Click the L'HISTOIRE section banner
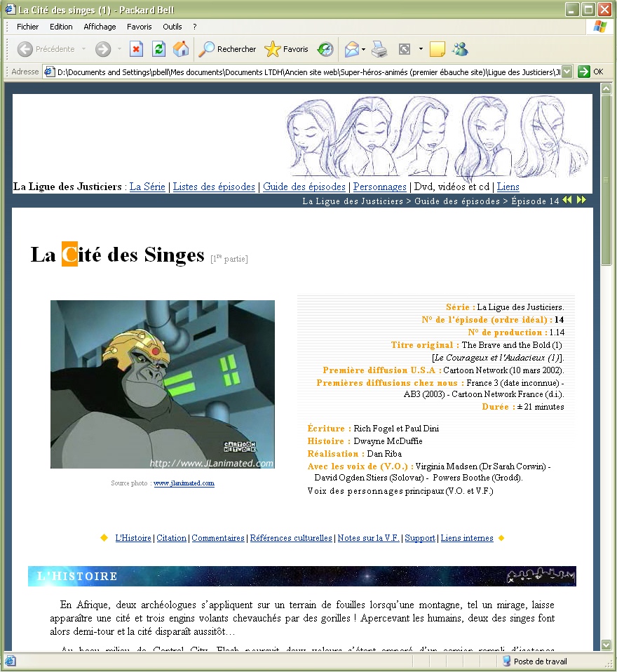617x672 pixels. pyautogui.click(x=302, y=576)
